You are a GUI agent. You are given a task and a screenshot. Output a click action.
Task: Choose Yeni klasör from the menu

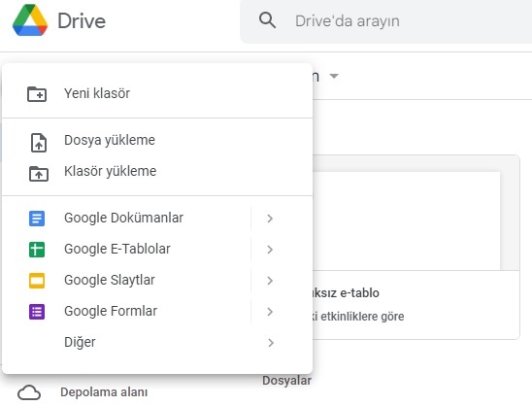(157, 93)
